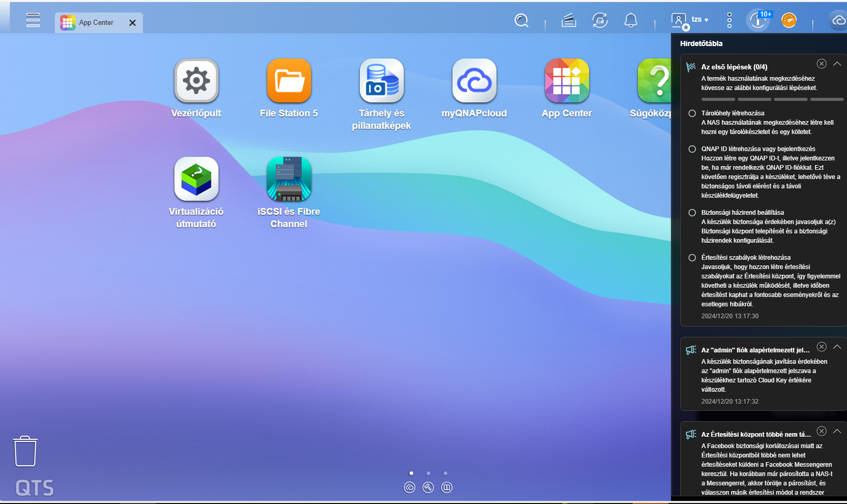The image size is (847, 504).
Task: Launch iSCSI és Fibre Channel
Action: tap(289, 179)
